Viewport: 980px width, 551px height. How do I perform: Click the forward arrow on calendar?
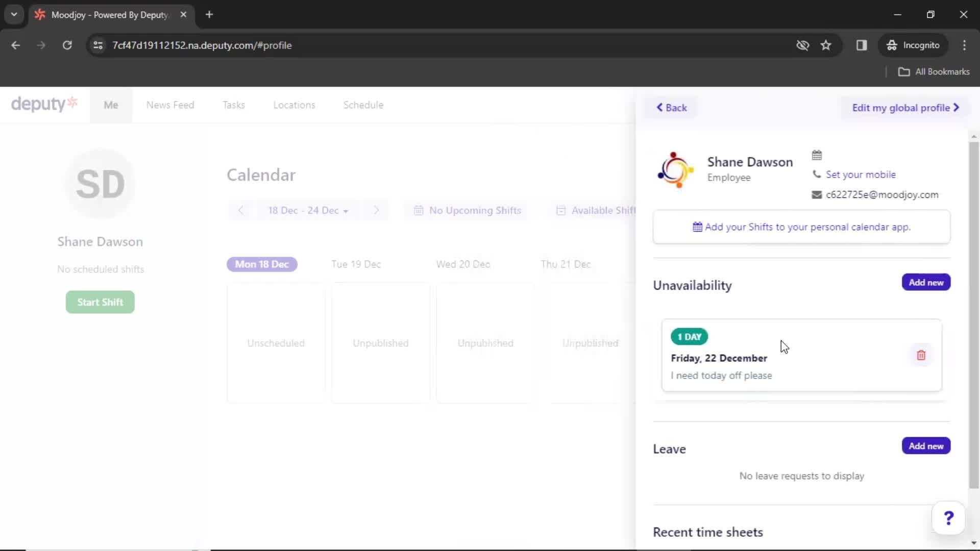376,210
